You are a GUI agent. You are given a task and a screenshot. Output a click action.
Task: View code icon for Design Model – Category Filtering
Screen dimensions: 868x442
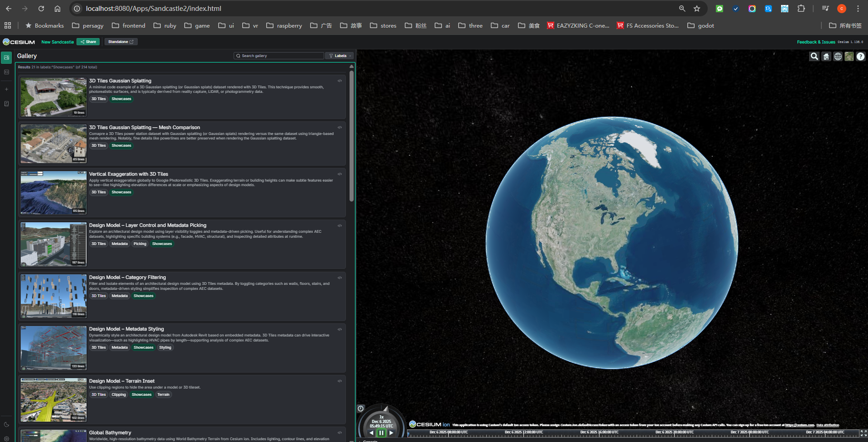coord(340,278)
